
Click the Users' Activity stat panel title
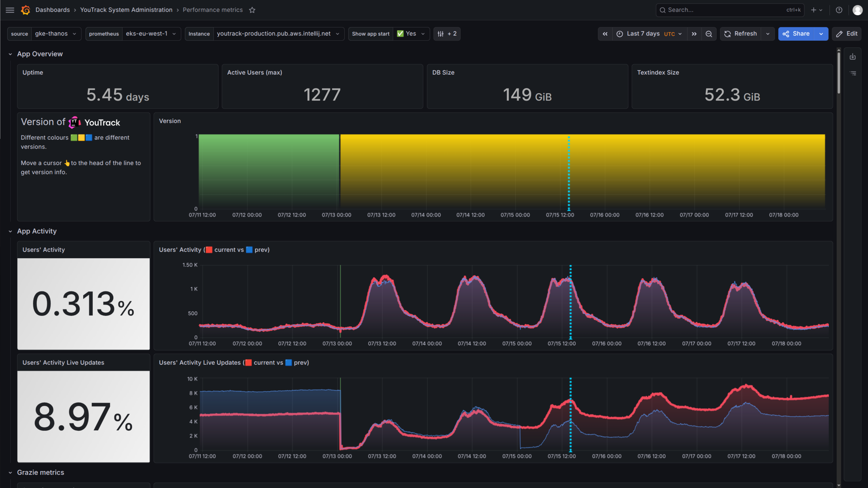tap(43, 250)
